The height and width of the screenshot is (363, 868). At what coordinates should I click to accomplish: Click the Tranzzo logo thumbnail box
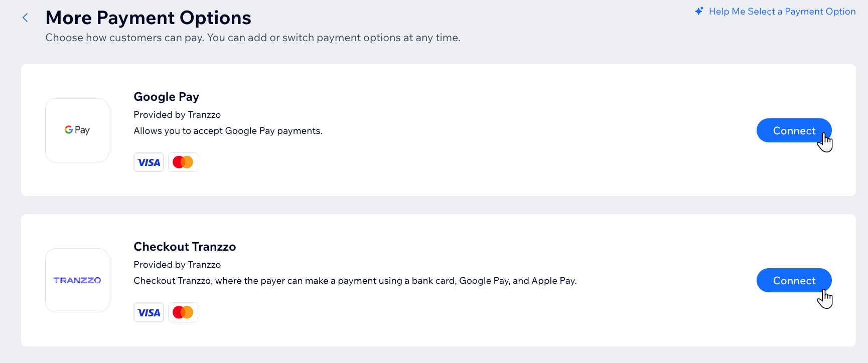77,280
